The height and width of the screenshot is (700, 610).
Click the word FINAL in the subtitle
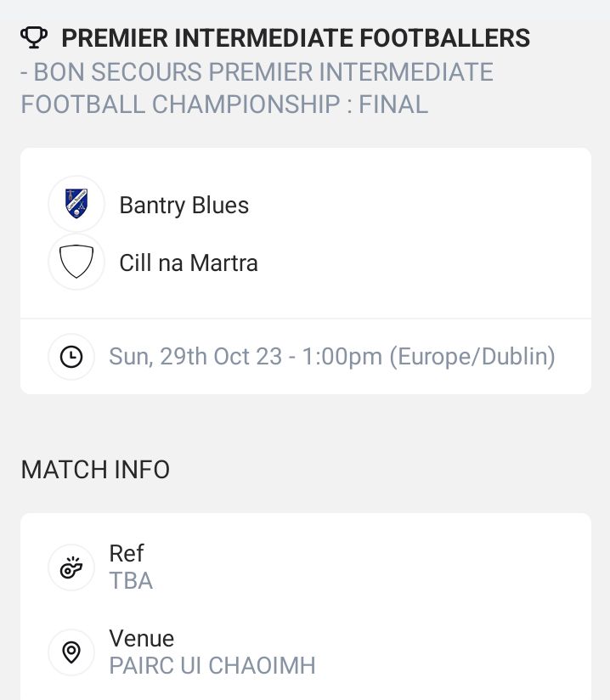coord(393,104)
